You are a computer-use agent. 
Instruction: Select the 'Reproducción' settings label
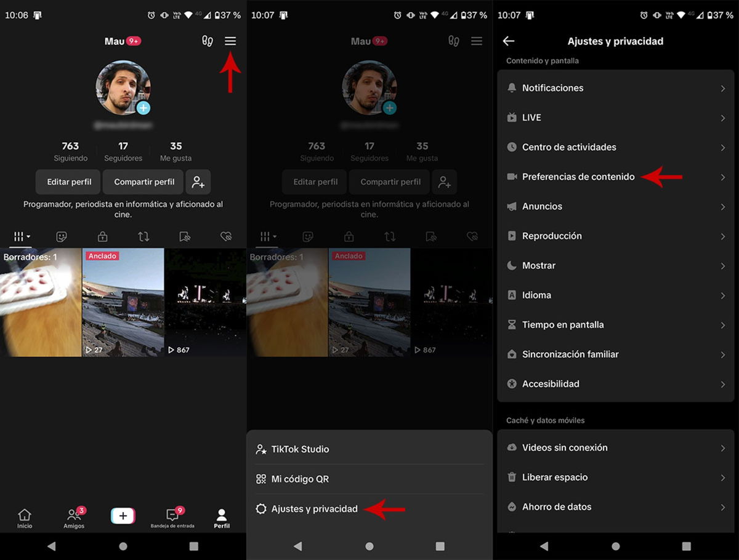click(552, 236)
